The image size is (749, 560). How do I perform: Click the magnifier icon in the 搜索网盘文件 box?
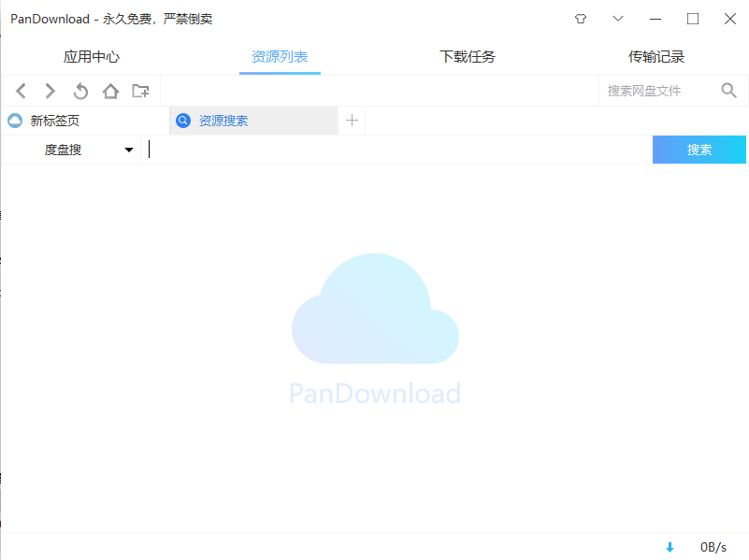pyautogui.click(x=728, y=91)
